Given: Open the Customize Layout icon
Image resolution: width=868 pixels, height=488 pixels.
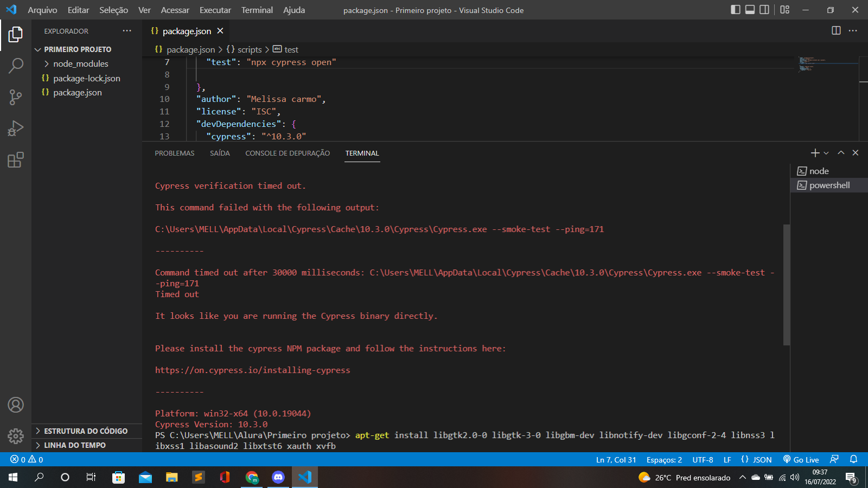Looking at the screenshot, I should point(785,10).
